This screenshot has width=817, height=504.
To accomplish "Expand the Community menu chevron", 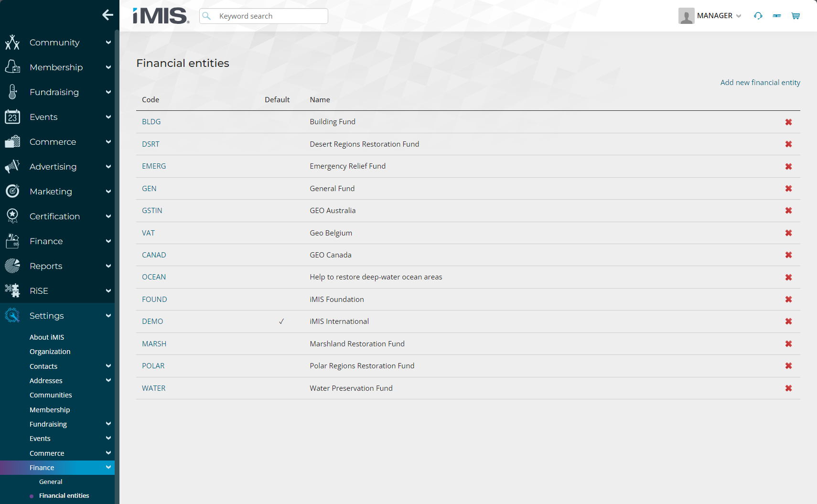I will click(108, 42).
